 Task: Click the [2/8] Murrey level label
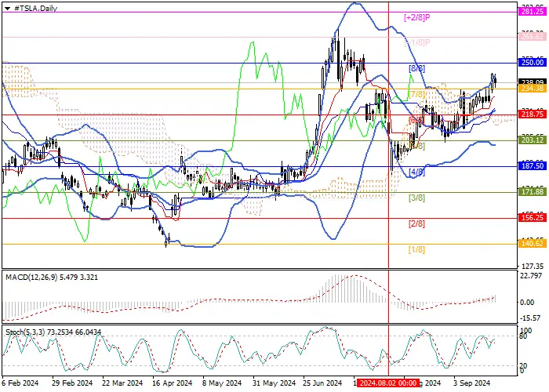417,223
